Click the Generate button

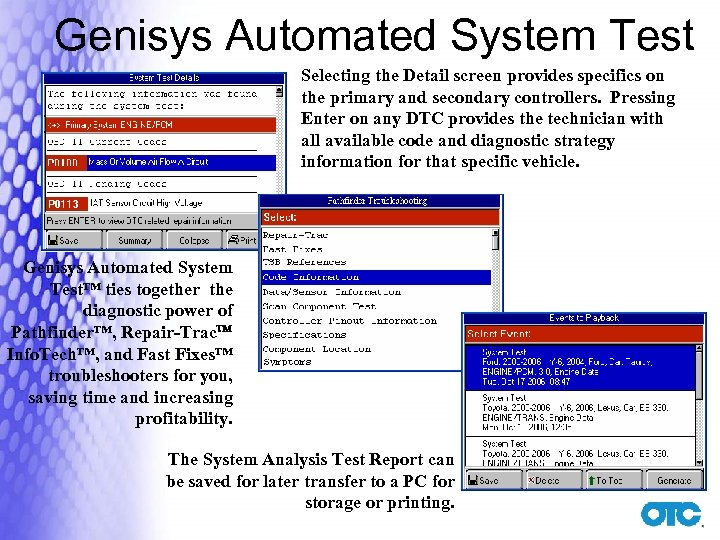pyautogui.click(x=675, y=480)
